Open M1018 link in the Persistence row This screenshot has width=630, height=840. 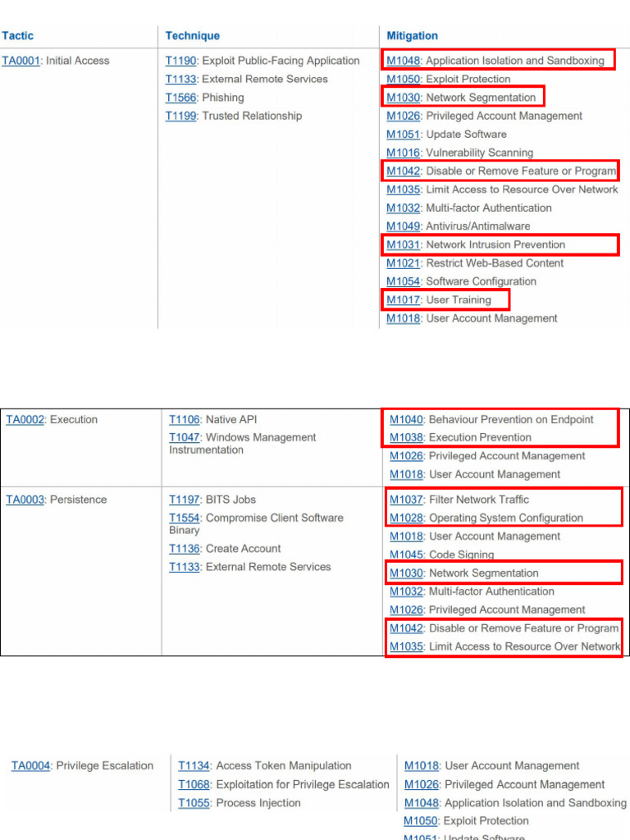[406, 536]
